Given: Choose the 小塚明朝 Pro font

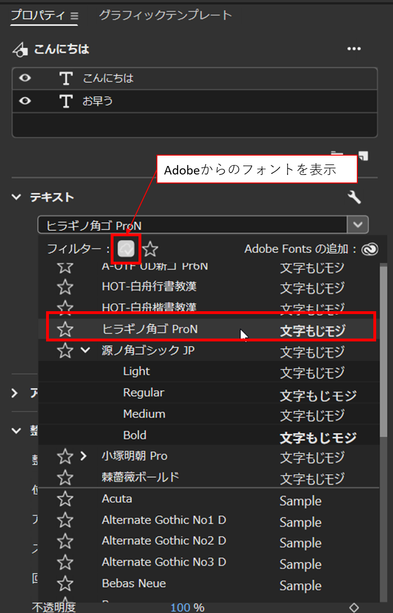Looking at the screenshot, I should pos(135,456).
